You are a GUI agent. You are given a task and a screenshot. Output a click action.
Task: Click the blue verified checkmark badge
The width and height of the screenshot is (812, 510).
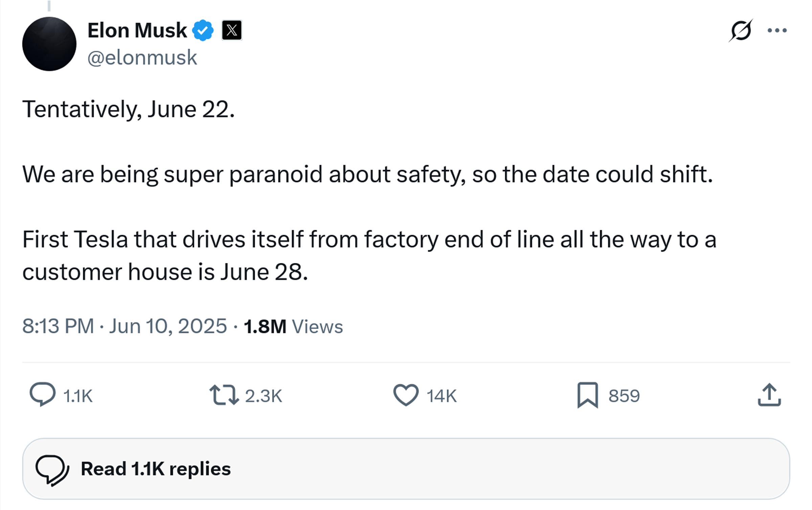point(203,30)
